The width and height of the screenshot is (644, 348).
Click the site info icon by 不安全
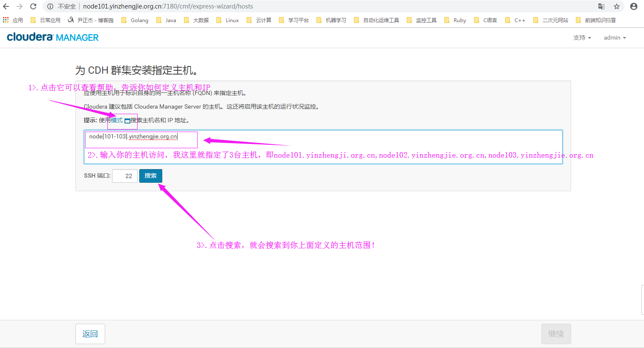pos(50,6)
